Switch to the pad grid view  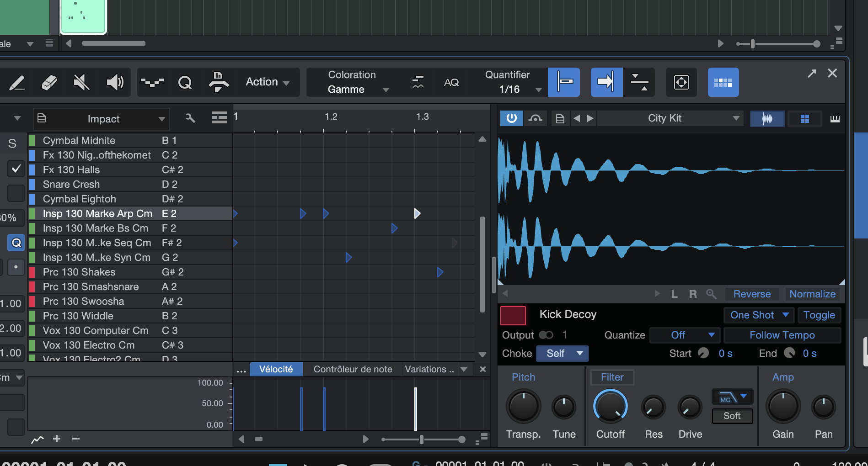pyautogui.click(x=804, y=119)
